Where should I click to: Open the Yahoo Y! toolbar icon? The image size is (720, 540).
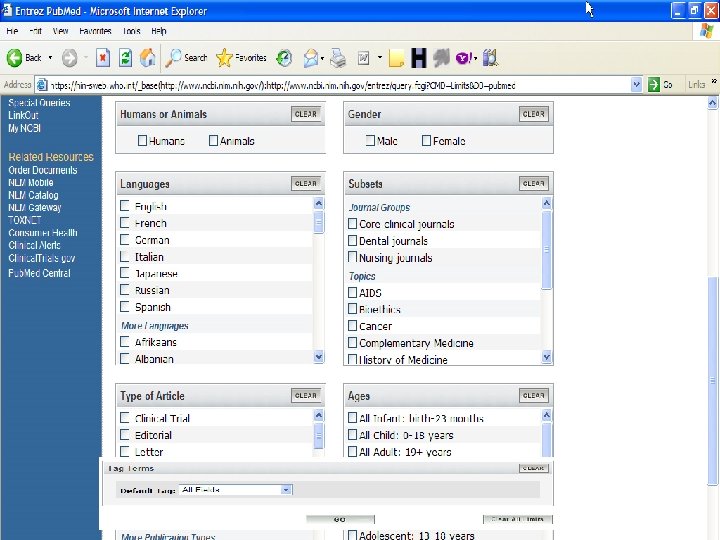point(463,58)
